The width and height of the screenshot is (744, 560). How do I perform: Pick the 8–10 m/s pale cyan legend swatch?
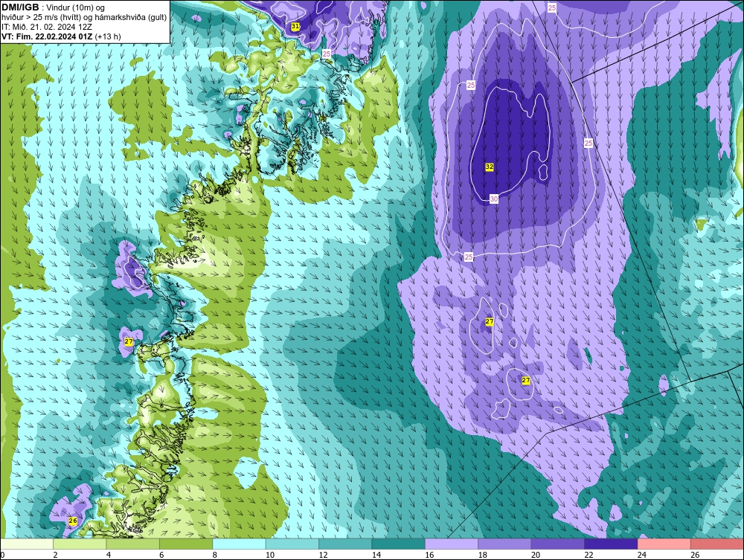(x=240, y=544)
